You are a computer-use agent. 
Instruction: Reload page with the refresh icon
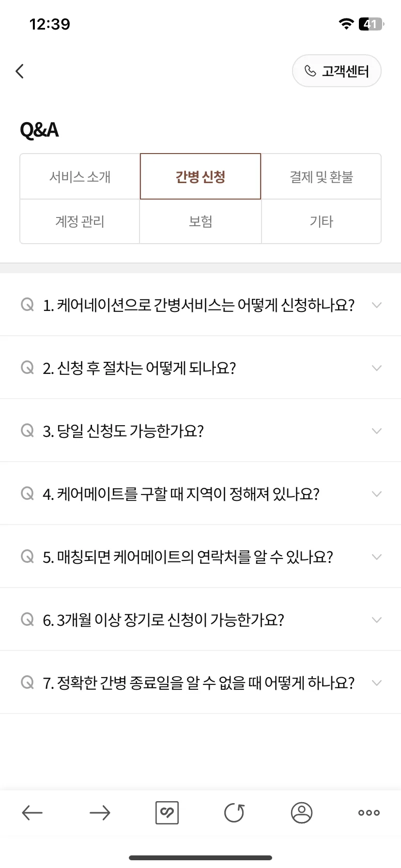(234, 813)
